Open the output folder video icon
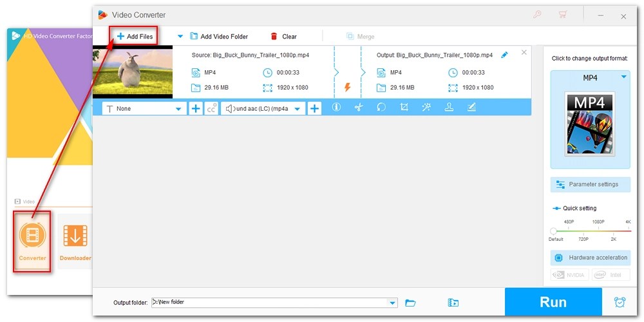 click(453, 303)
